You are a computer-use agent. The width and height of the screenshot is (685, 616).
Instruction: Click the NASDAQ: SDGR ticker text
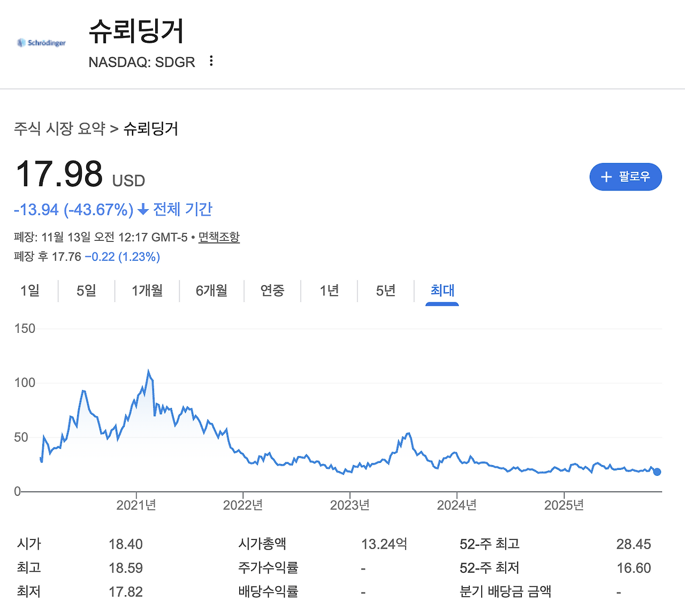(142, 62)
